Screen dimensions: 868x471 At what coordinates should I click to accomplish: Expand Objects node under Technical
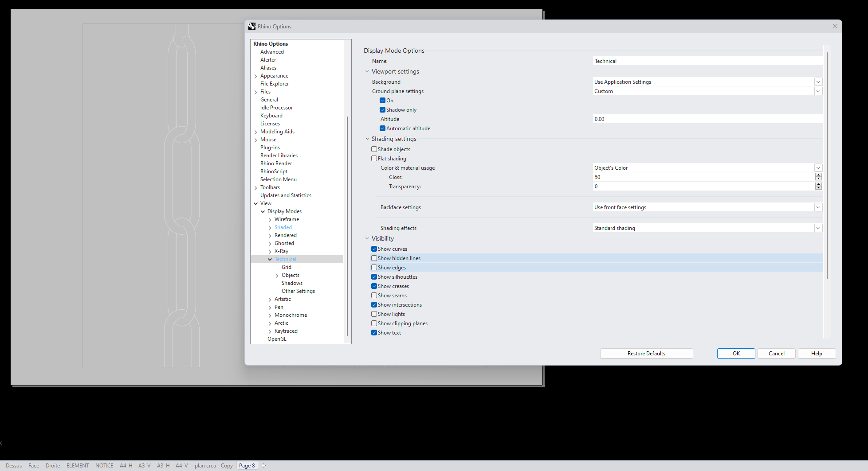tap(277, 276)
